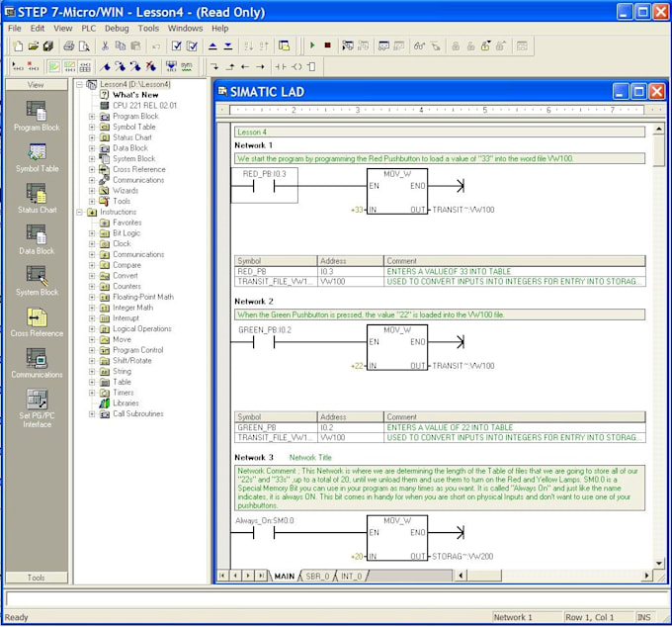
Task: Open Communications icon in View bar
Action: 36,359
